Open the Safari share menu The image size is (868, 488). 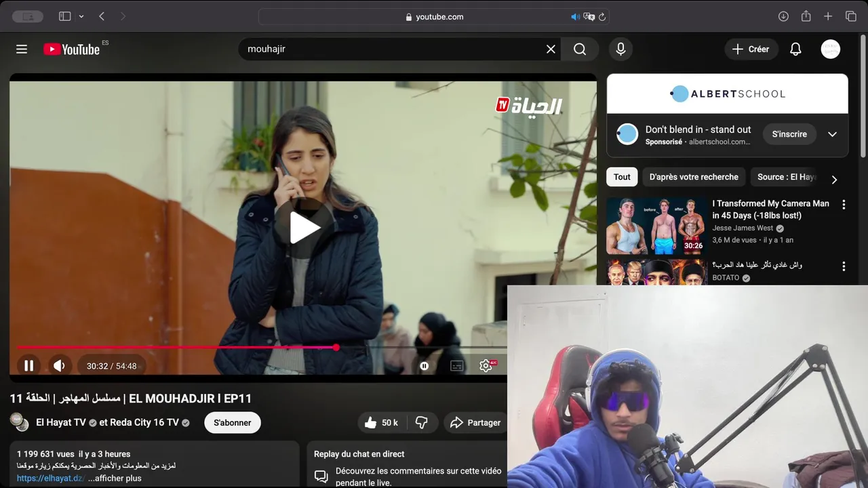point(806,16)
